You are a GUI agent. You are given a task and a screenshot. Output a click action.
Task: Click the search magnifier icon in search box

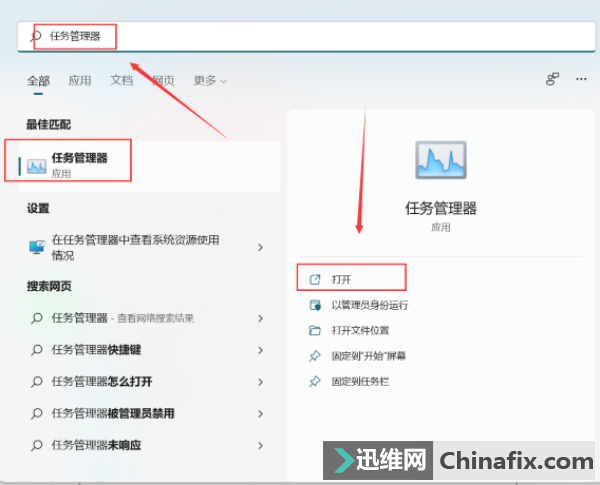(x=36, y=36)
